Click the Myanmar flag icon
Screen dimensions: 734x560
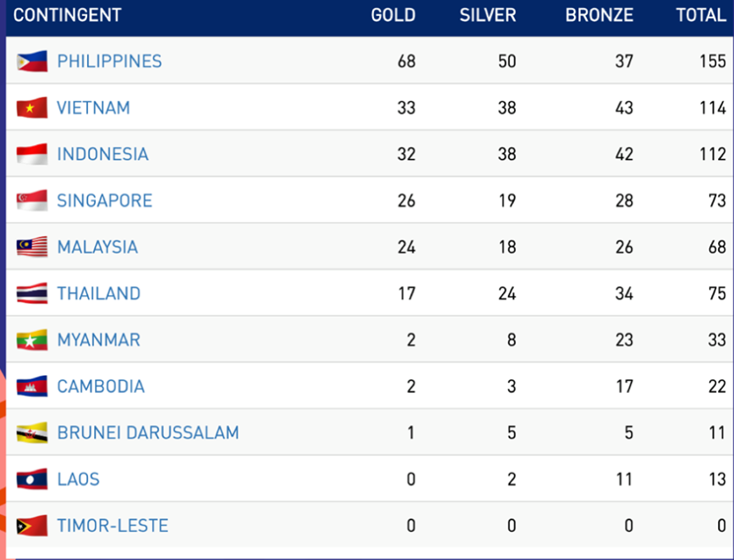[x=33, y=340]
